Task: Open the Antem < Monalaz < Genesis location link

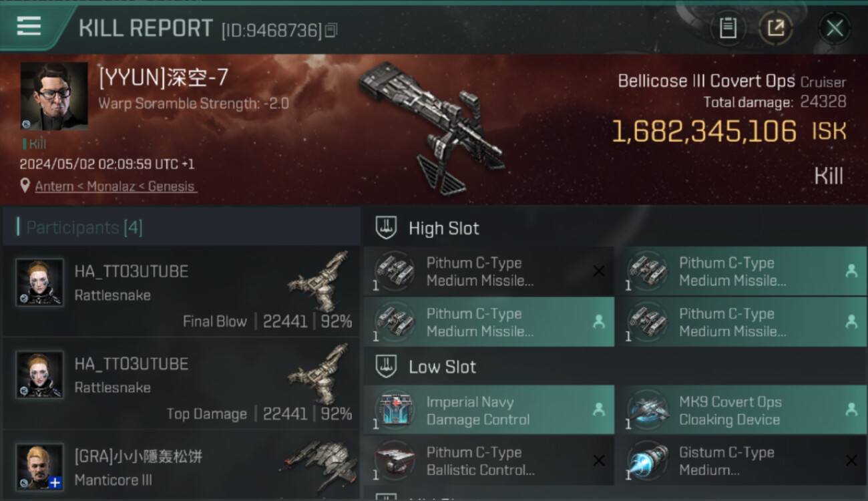Action: coord(116,186)
